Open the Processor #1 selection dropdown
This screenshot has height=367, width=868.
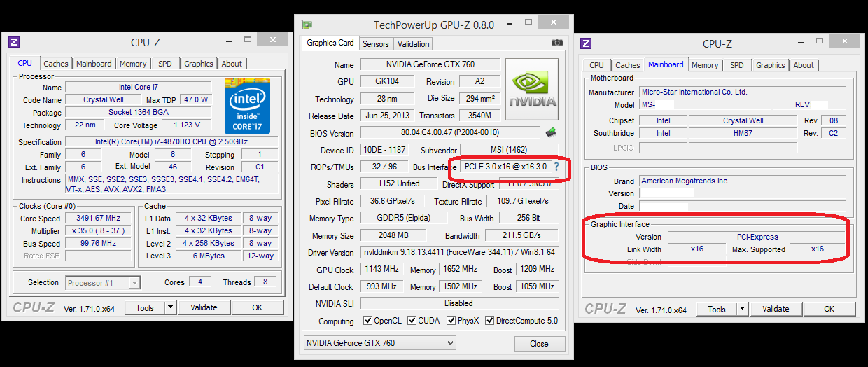coord(103,283)
